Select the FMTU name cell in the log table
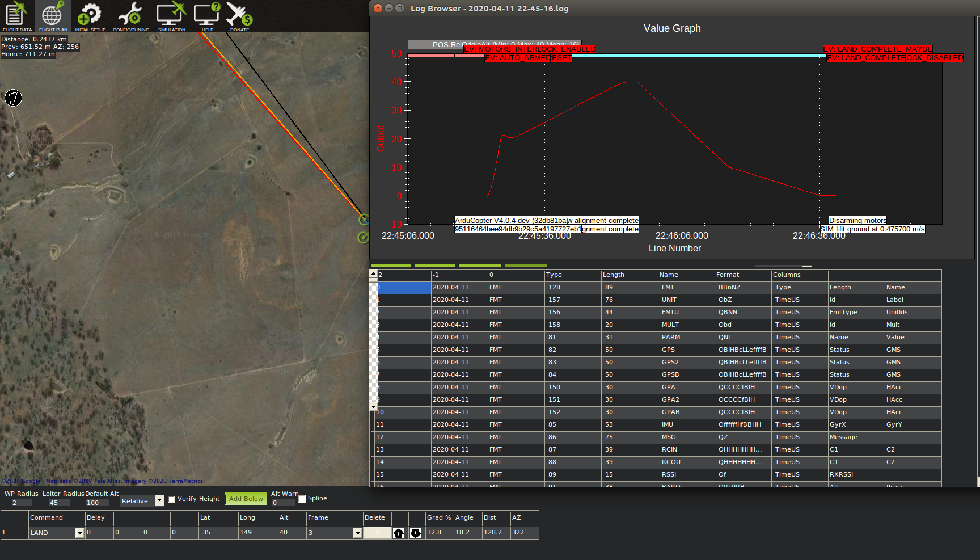This screenshot has width=980, height=560. pos(686,313)
